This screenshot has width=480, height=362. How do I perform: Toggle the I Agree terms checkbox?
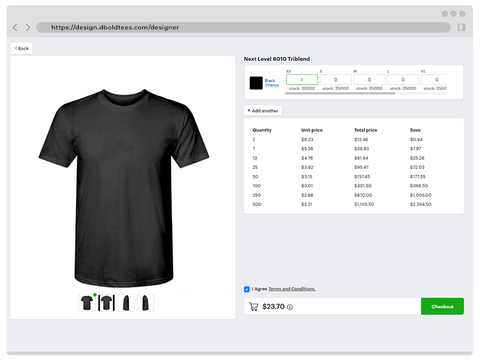coord(247,289)
